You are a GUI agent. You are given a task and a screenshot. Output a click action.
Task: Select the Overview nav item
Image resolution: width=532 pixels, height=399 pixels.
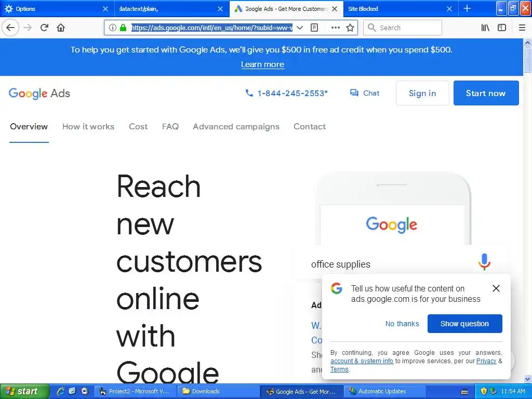click(29, 127)
